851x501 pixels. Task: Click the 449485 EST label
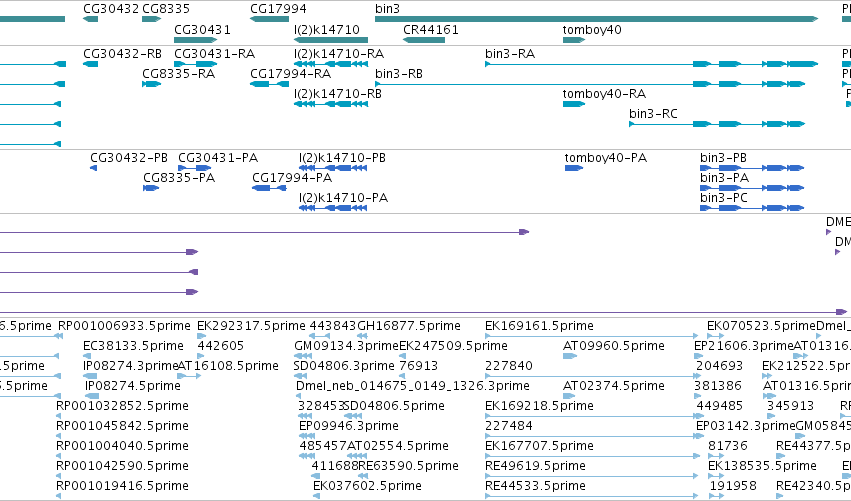(720, 406)
